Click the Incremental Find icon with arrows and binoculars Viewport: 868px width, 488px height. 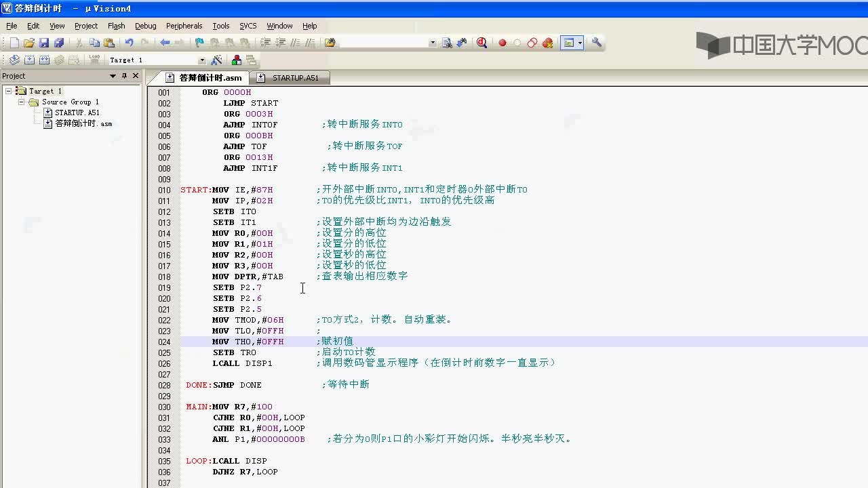(462, 43)
